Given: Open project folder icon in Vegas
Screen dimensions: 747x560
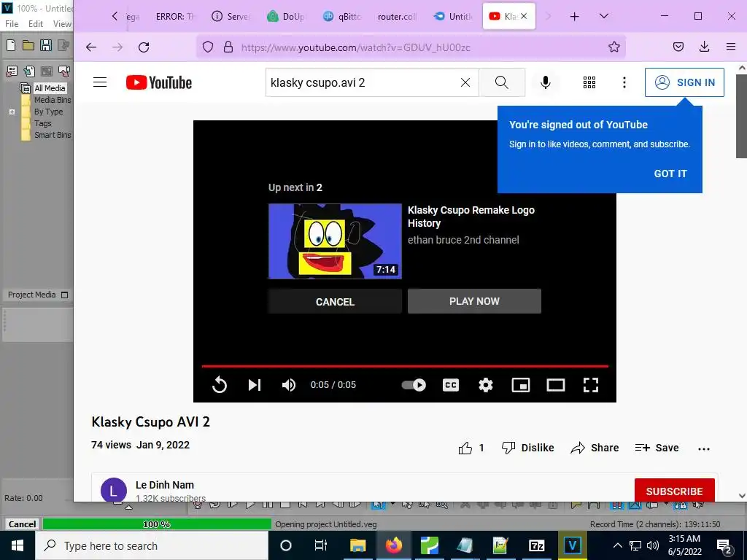Looking at the screenshot, I should 28,45.
